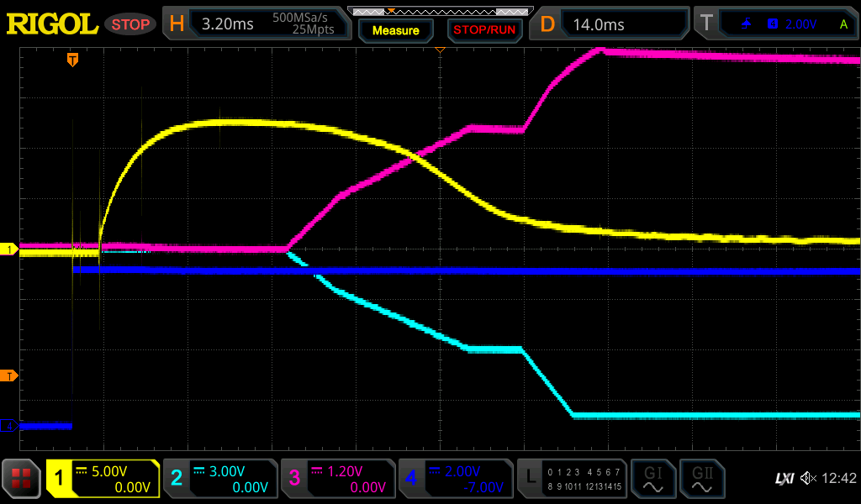Open the function navigation grid icon
Viewport: 861px width, 504px height.
(22, 479)
